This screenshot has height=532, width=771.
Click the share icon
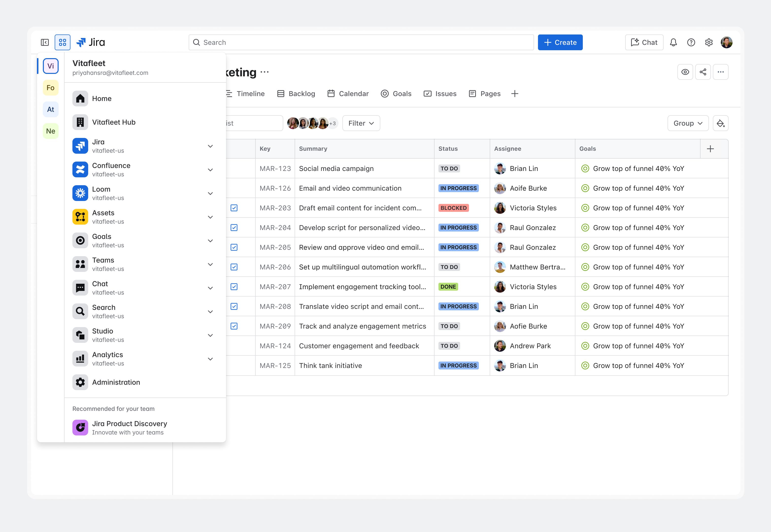pyautogui.click(x=703, y=72)
